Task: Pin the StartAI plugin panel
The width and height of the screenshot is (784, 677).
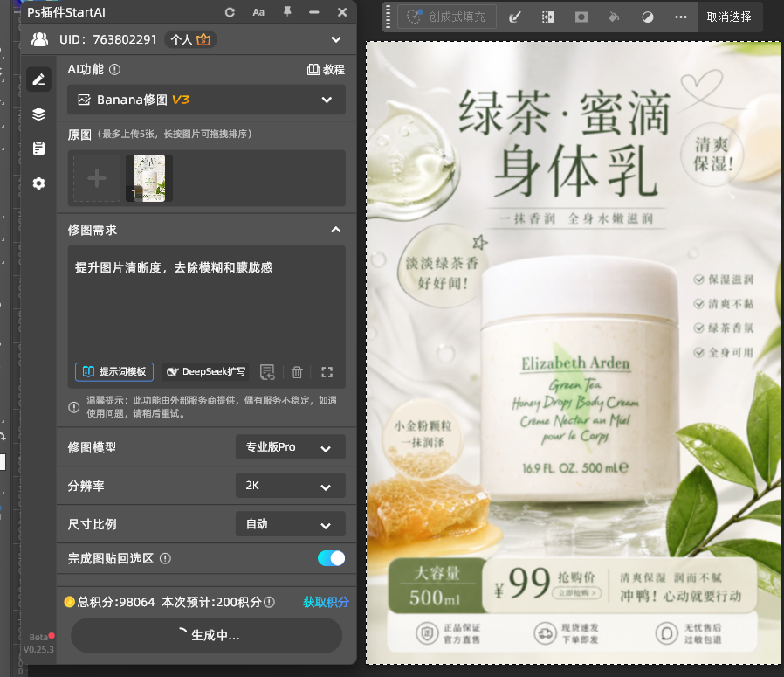Action: (287, 12)
